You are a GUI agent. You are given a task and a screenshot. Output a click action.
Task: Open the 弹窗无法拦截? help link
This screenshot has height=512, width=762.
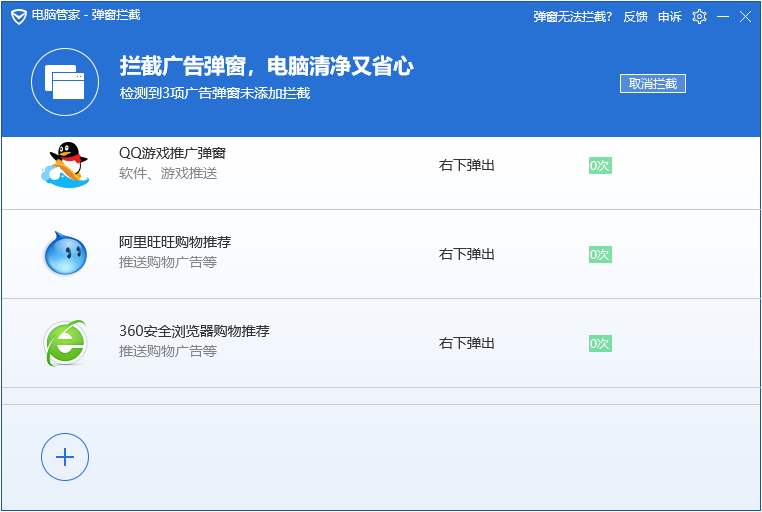(572, 17)
